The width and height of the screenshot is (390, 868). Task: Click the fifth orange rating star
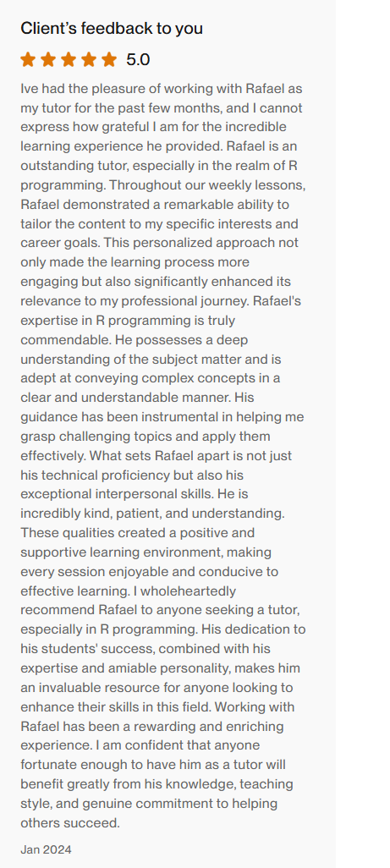point(109,59)
